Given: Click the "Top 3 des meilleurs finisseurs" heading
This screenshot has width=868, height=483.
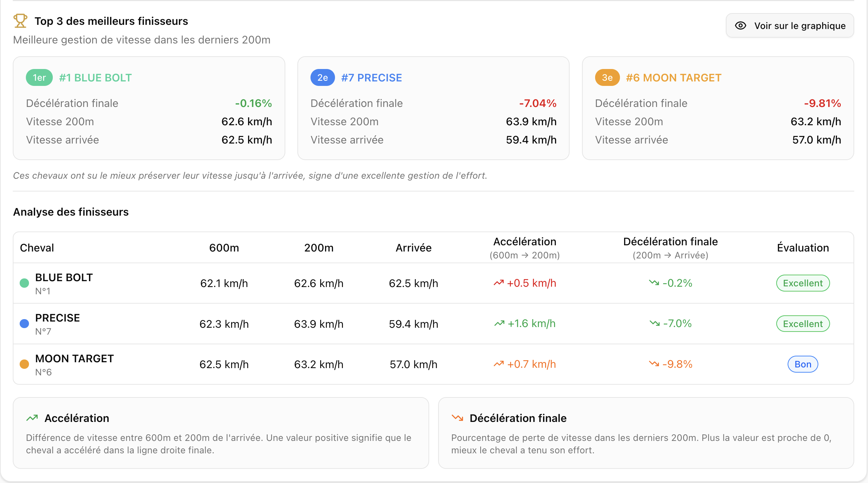Looking at the screenshot, I should point(111,21).
